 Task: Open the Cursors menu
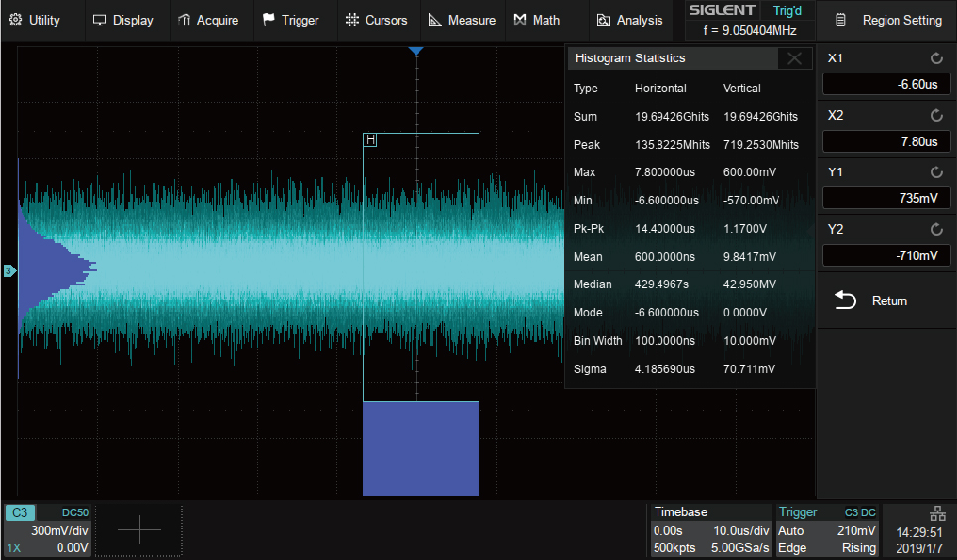point(376,20)
